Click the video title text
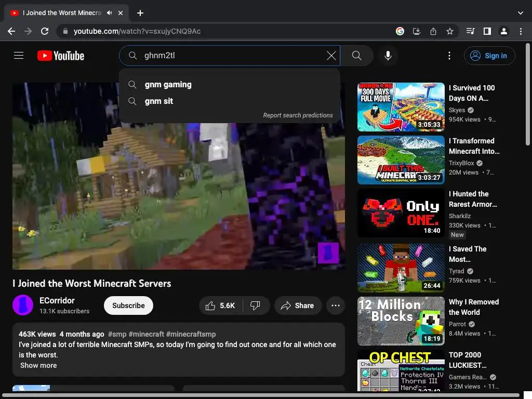Image resolution: width=532 pixels, height=399 pixels. click(x=91, y=283)
